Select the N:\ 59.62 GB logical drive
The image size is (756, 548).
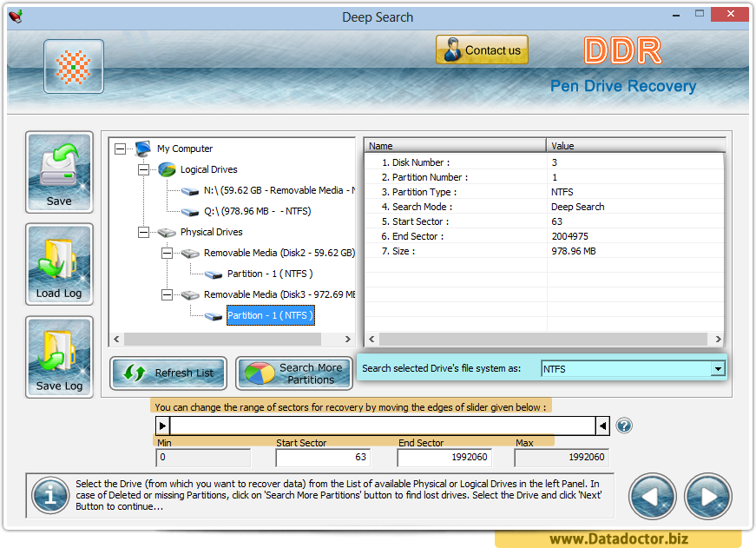point(279,190)
